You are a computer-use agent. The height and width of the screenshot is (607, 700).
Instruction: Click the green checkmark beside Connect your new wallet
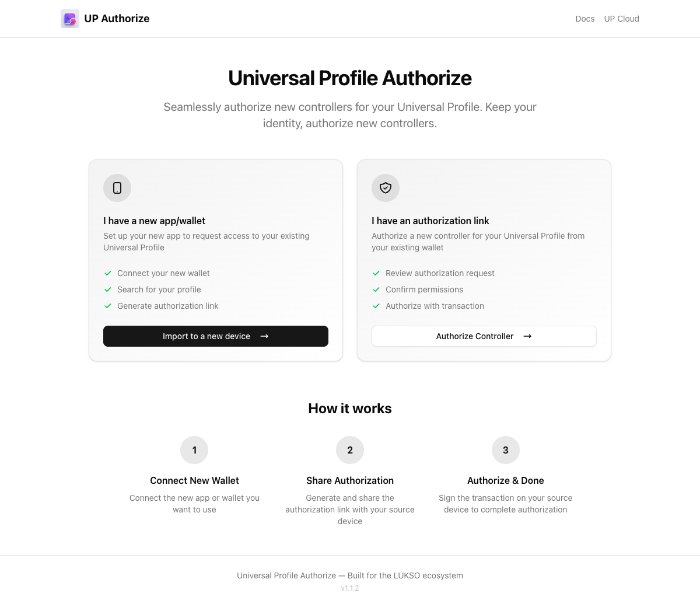[108, 273]
